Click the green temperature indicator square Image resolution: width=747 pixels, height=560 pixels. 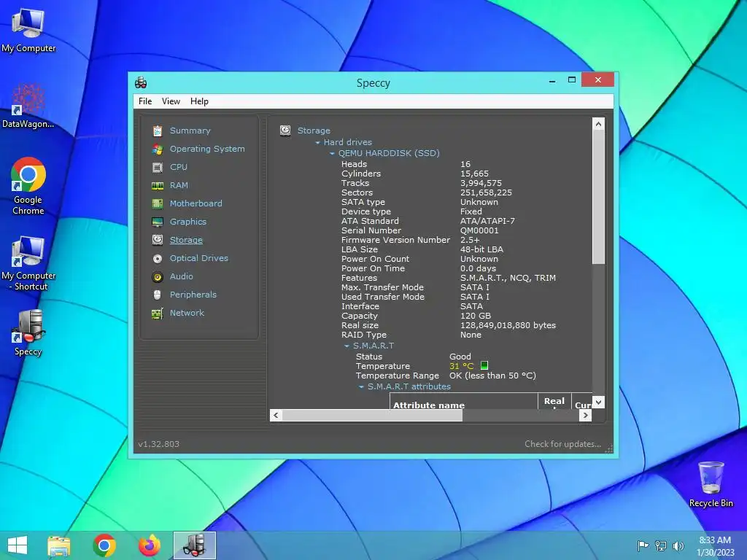(484, 365)
